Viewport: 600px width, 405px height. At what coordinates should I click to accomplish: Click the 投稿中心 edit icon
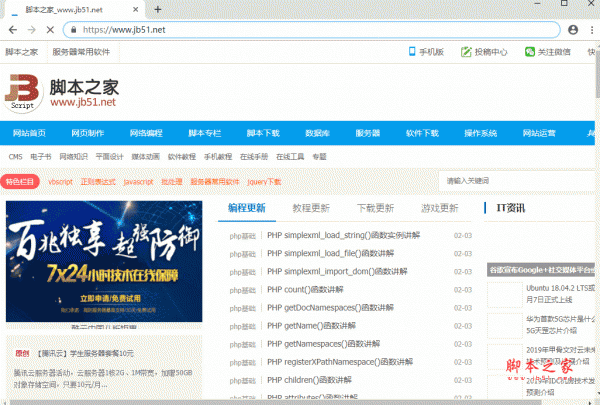coord(466,52)
